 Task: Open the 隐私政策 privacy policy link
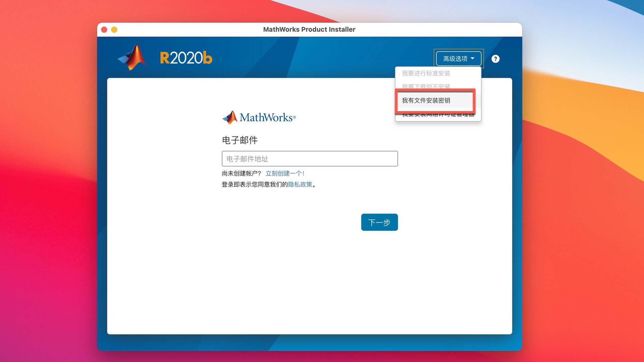[300, 184]
